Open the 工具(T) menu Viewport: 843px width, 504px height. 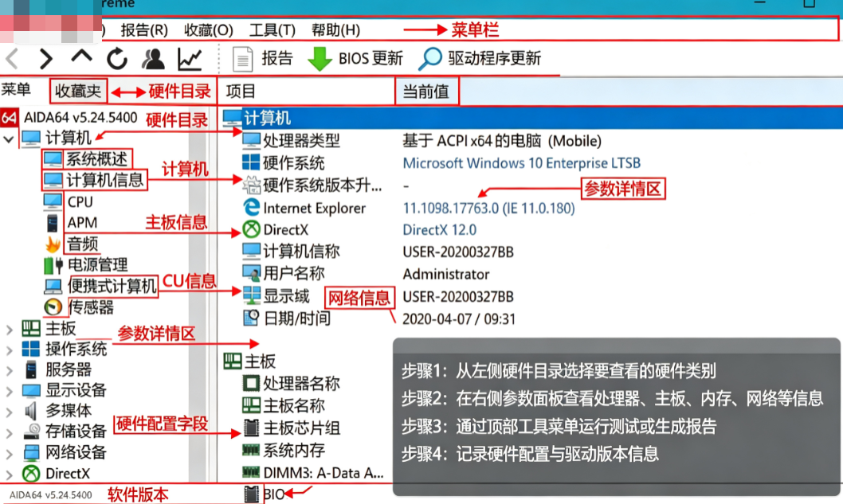(x=273, y=30)
